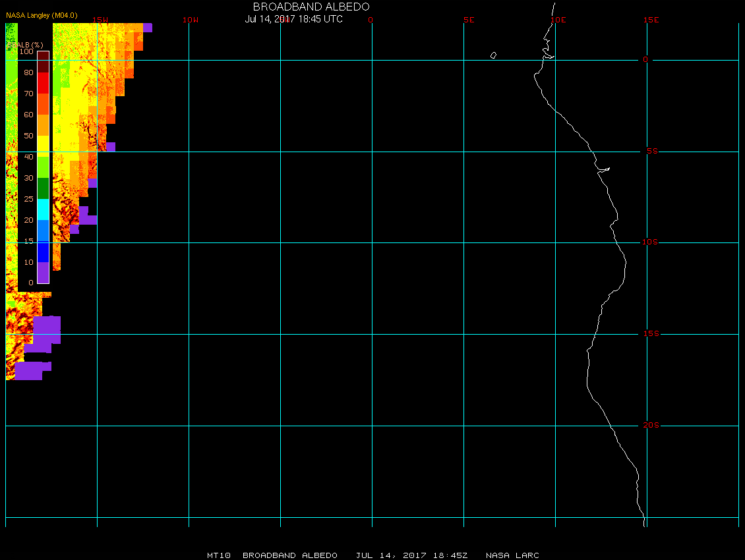The width and height of the screenshot is (745, 560).
Task: Click the BROADBAND ALBEDO title at top
Action: coord(311,7)
